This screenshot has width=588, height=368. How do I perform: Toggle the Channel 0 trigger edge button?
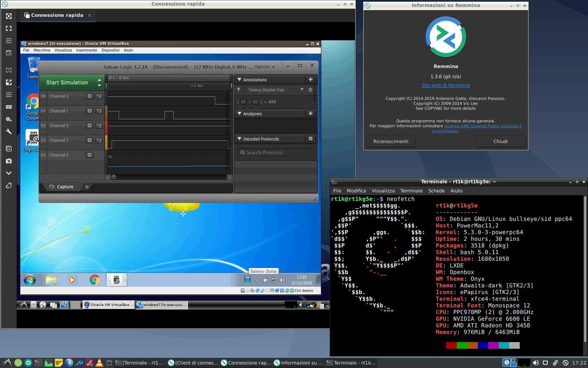click(99, 96)
